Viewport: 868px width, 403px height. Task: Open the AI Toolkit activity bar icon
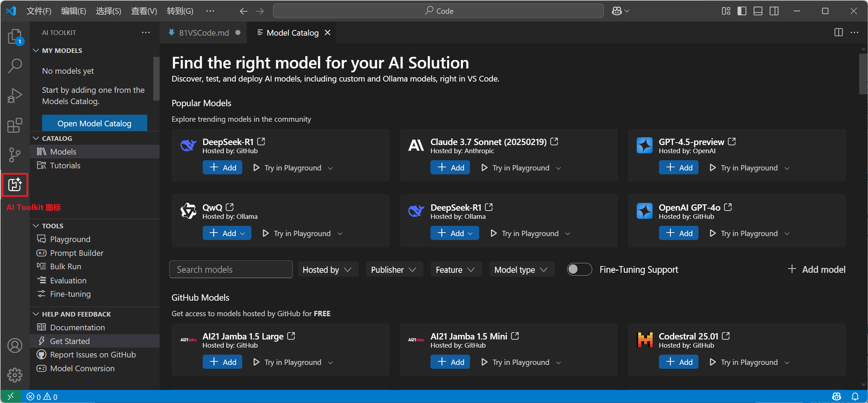point(15,185)
